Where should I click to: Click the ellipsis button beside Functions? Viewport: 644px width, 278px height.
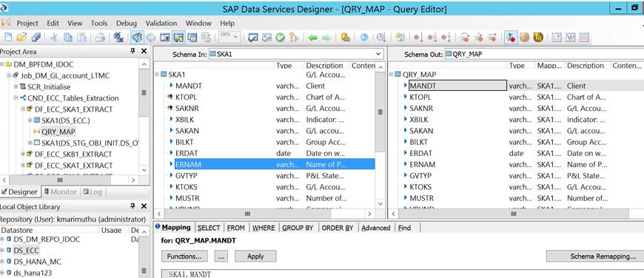pyautogui.click(x=221, y=257)
